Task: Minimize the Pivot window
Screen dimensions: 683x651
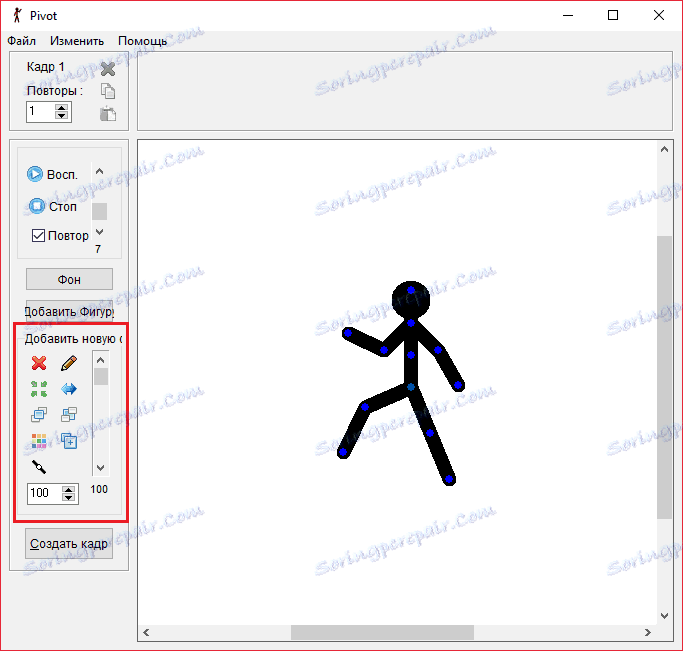Action: click(x=568, y=15)
